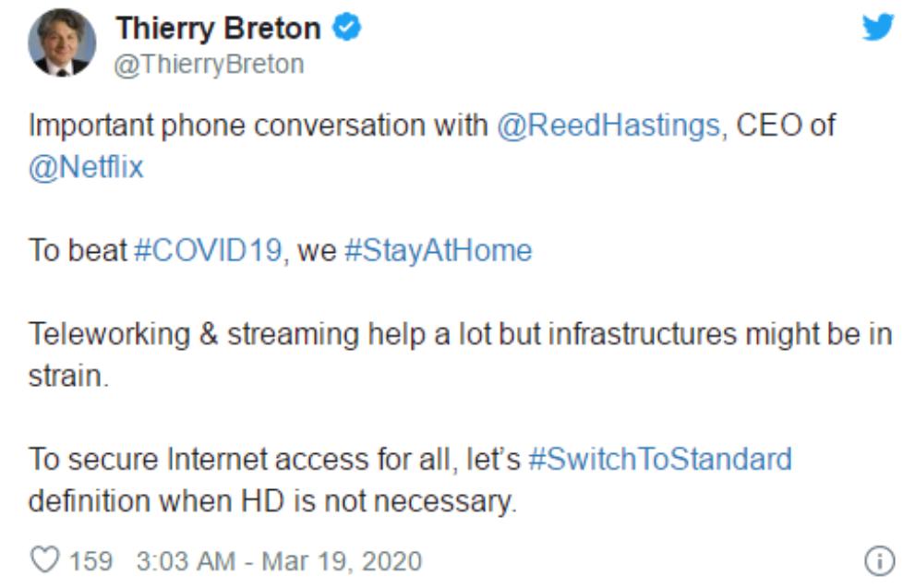Visit the @ReedHastings mention
915x588 pixels.
(x=608, y=126)
